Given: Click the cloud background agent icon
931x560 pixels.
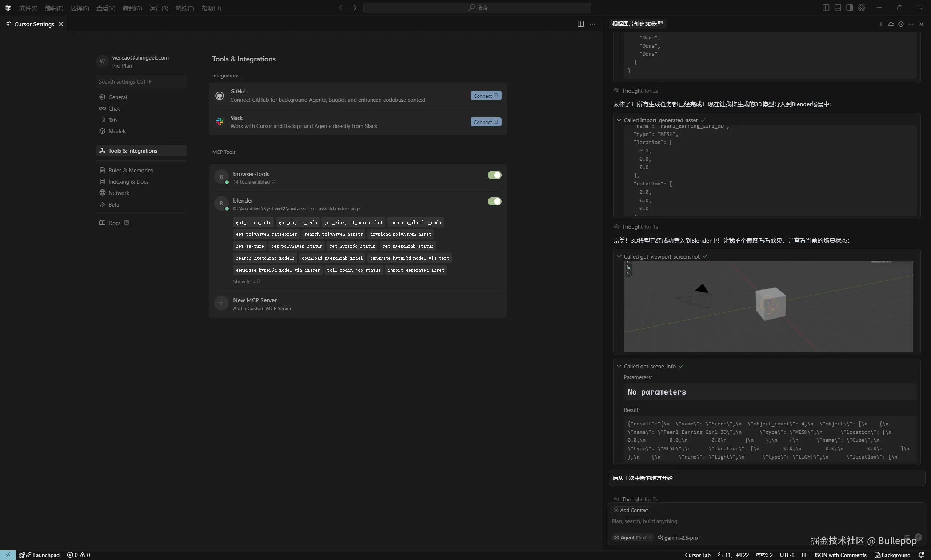Looking at the screenshot, I should [891, 24].
